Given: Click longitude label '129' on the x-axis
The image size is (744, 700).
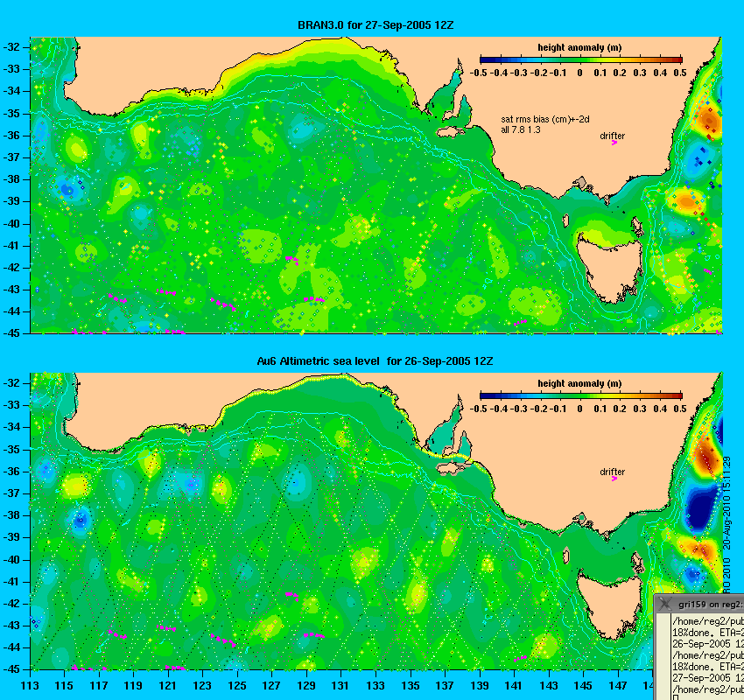Looking at the screenshot, I should coord(306,686).
